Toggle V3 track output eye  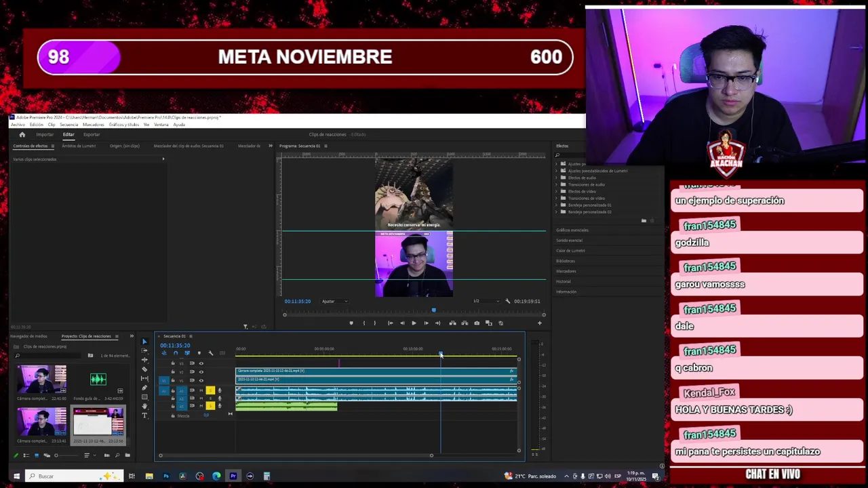201,363
